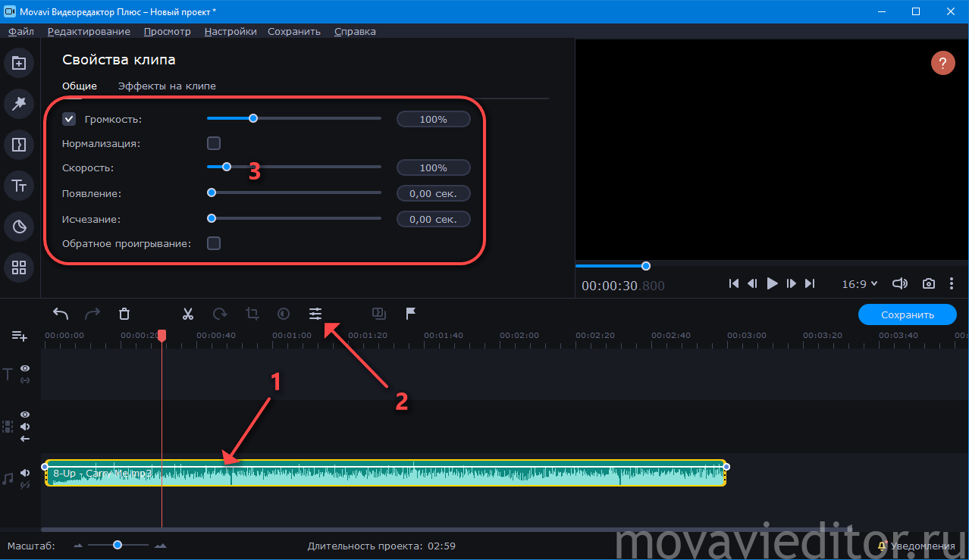The height and width of the screenshot is (560, 969).
Task: Click the Redo arrow in timeline toolbar
Action: 93,314
